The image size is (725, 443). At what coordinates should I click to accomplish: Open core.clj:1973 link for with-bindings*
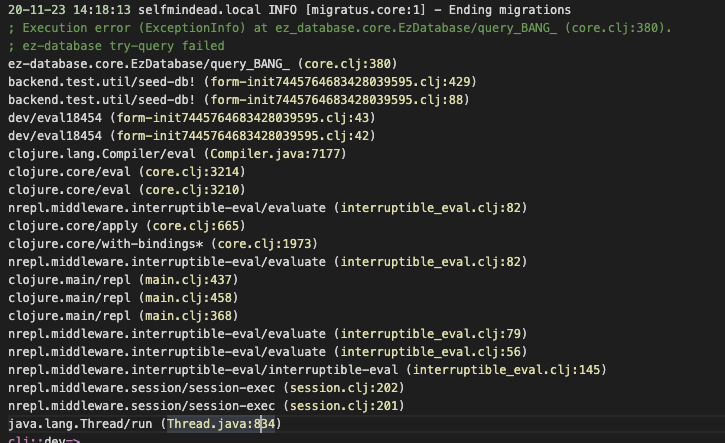coord(264,244)
